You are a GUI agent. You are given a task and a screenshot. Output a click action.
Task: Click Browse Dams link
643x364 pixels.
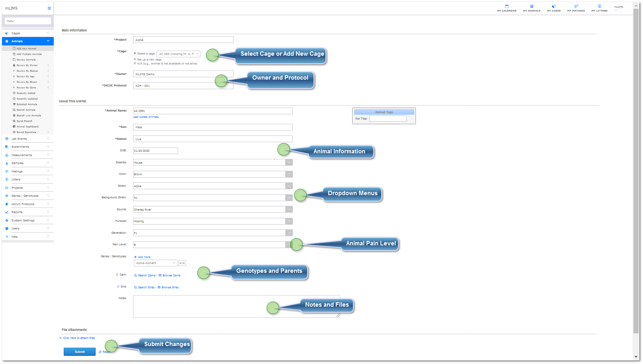(x=170, y=276)
